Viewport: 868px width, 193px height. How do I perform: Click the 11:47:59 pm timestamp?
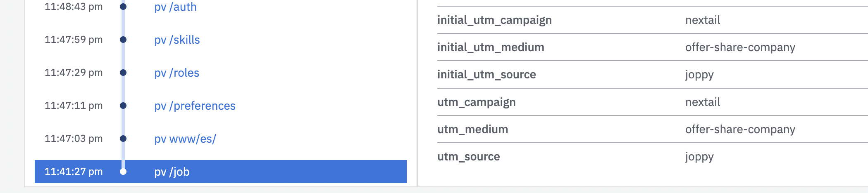coord(74,40)
